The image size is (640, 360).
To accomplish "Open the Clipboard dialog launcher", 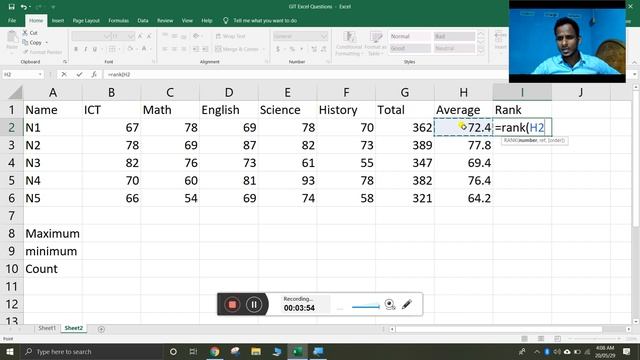I will [65, 62].
